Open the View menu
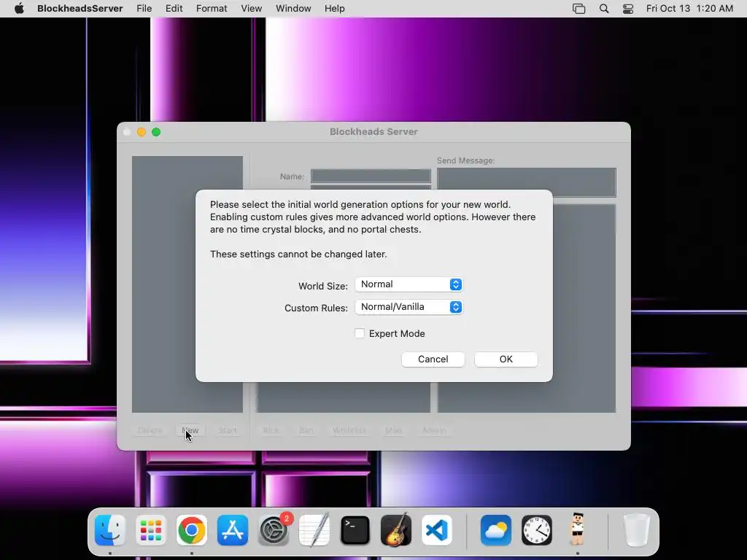 tap(251, 9)
